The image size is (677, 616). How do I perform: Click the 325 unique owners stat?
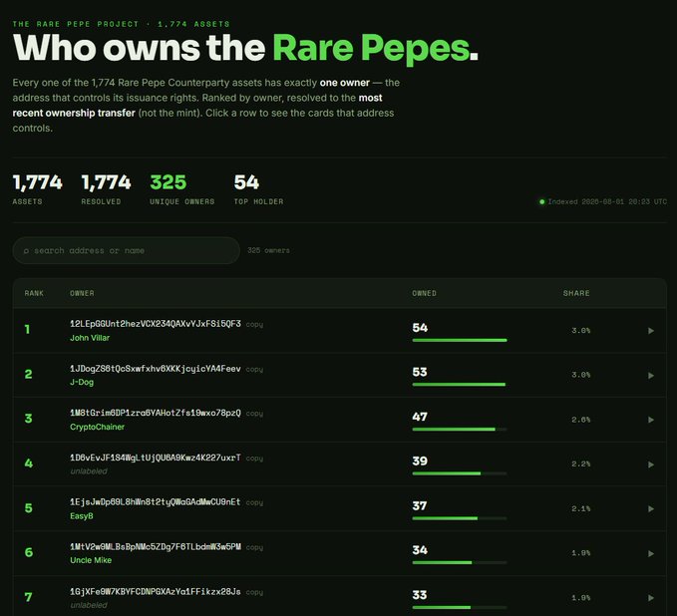(169, 182)
